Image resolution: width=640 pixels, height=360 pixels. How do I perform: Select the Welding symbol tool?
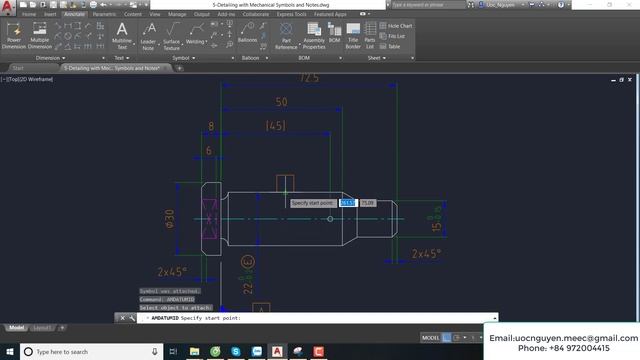click(196, 34)
